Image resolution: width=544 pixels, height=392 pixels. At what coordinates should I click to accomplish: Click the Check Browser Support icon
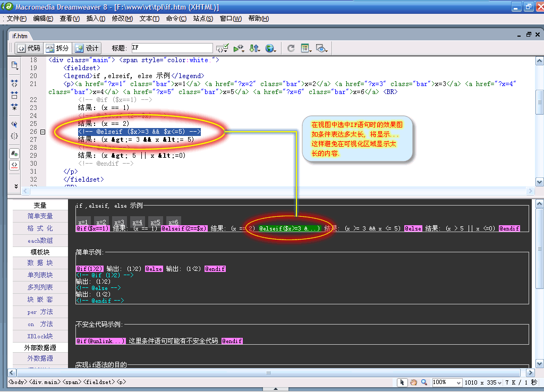(222, 48)
